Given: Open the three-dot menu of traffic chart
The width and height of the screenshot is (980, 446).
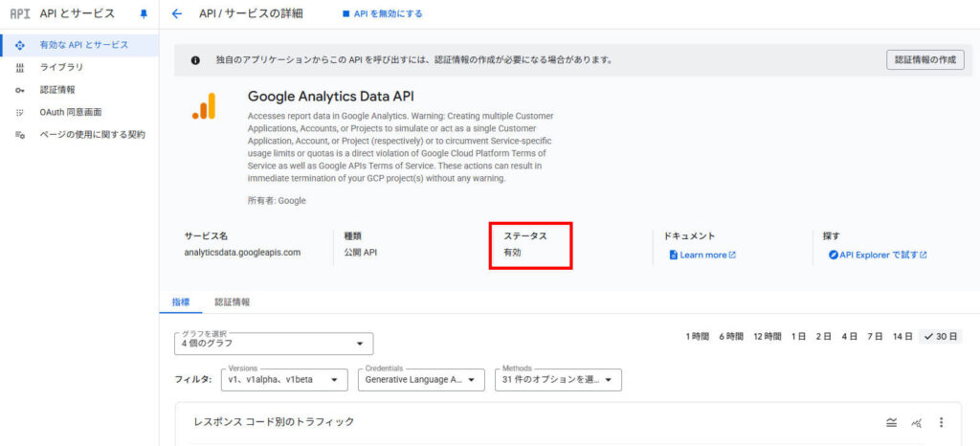Looking at the screenshot, I should point(942,423).
